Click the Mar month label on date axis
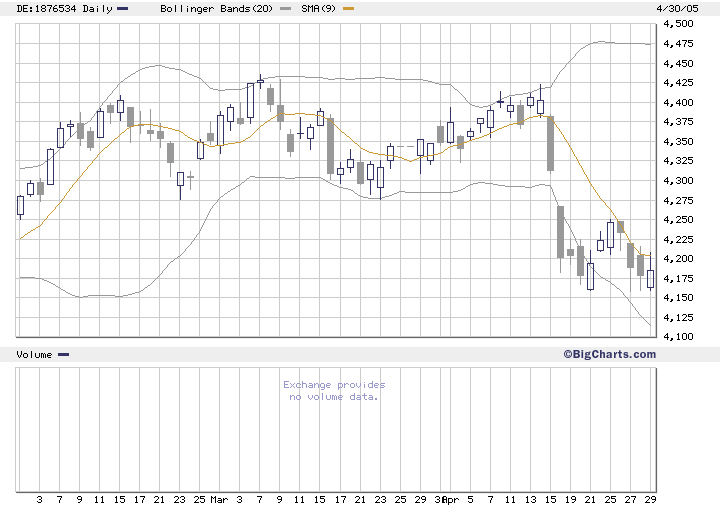The width and height of the screenshot is (720, 510). [x=219, y=499]
